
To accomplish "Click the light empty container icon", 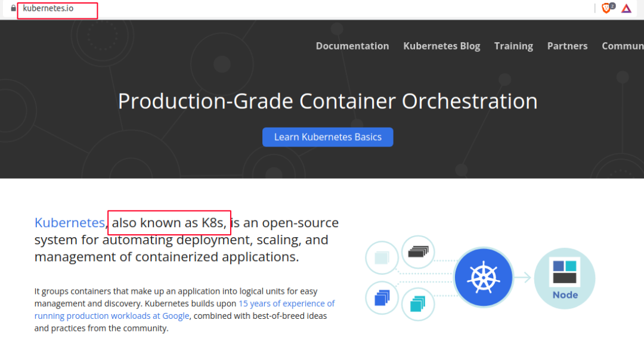I will pyautogui.click(x=382, y=257).
